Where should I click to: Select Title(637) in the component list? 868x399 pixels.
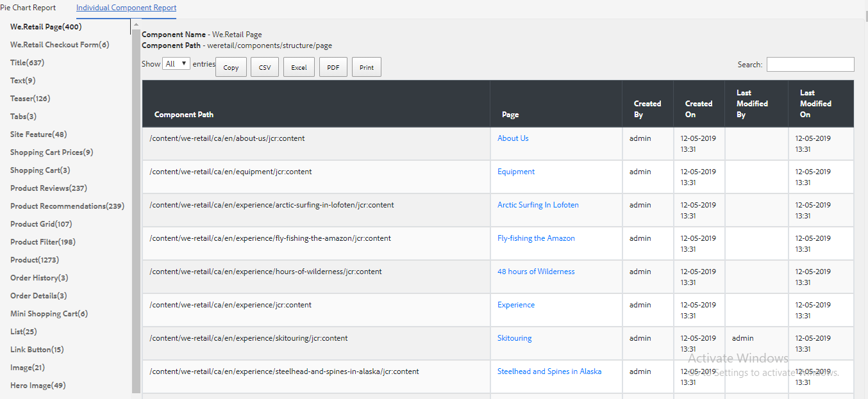[27, 63]
